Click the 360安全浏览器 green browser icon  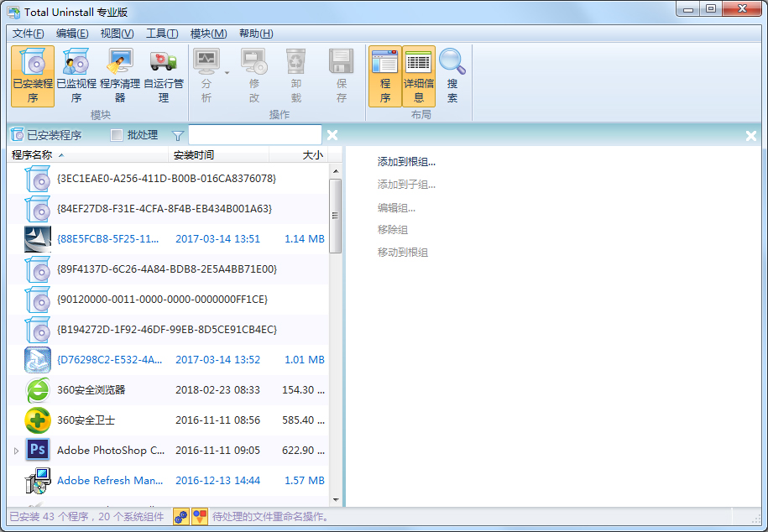click(38, 390)
